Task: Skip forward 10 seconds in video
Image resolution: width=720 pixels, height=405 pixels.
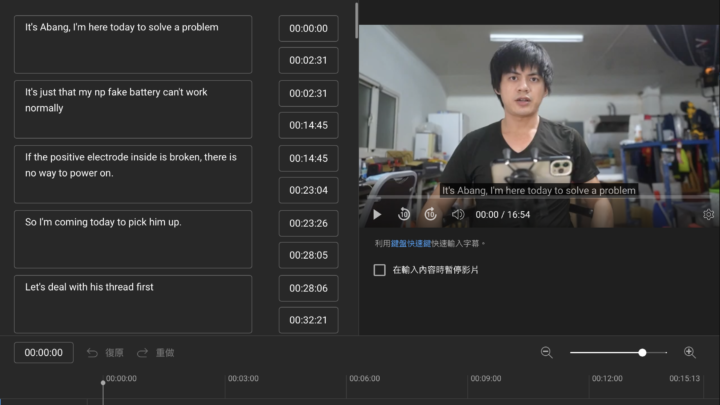Action: coord(430,214)
